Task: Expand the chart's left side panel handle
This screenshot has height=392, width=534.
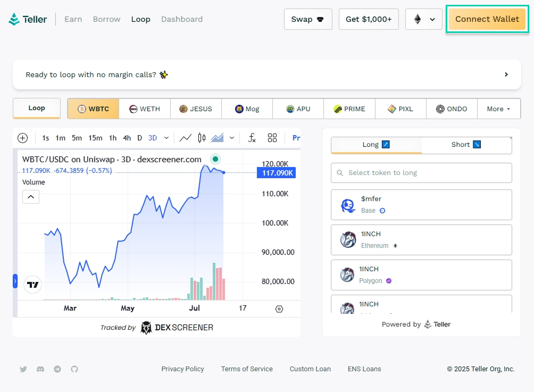Action: (15, 281)
